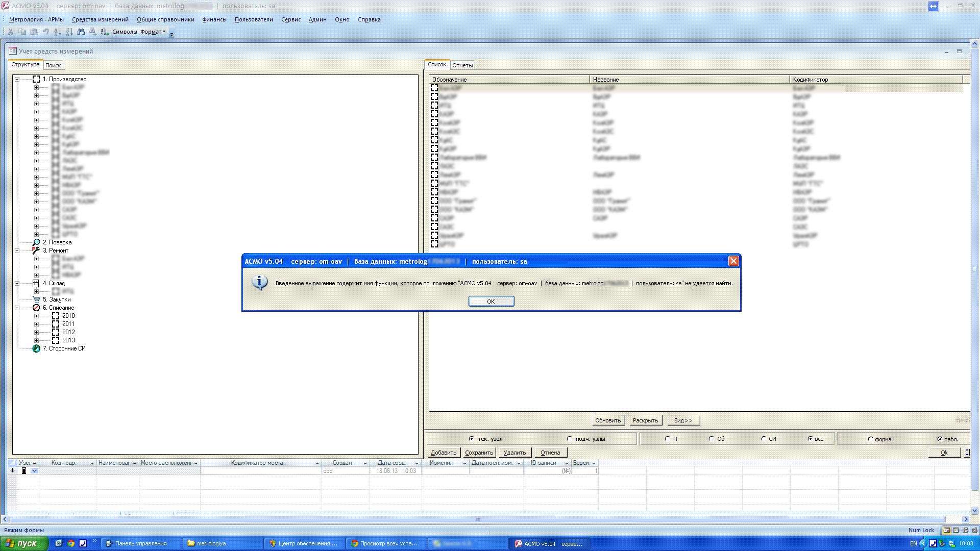Click the shopping cart icon next to Закупки
Screen dimensions: 980x551
pyautogui.click(x=36, y=299)
